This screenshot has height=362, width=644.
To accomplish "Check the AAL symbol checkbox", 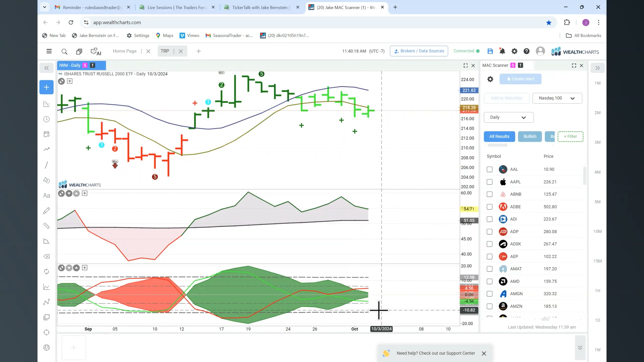I will (x=489, y=170).
